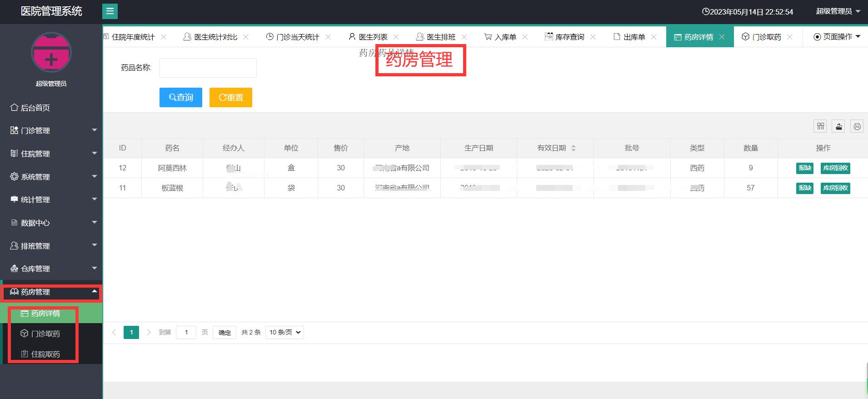This screenshot has height=399, width=868.
Task: Click the 共 2 条 total count text
Action: tap(251, 332)
